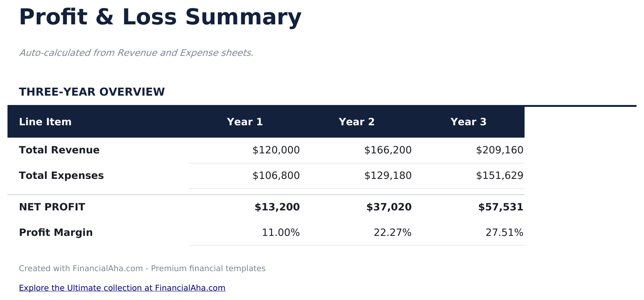Open the Explore the Ultimate collection link
644x300 pixels.
pyautogui.click(x=122, y=288)
